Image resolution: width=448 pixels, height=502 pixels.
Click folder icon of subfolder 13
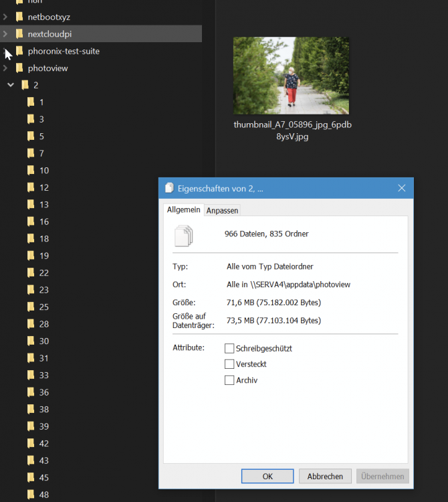pos(31,204)
